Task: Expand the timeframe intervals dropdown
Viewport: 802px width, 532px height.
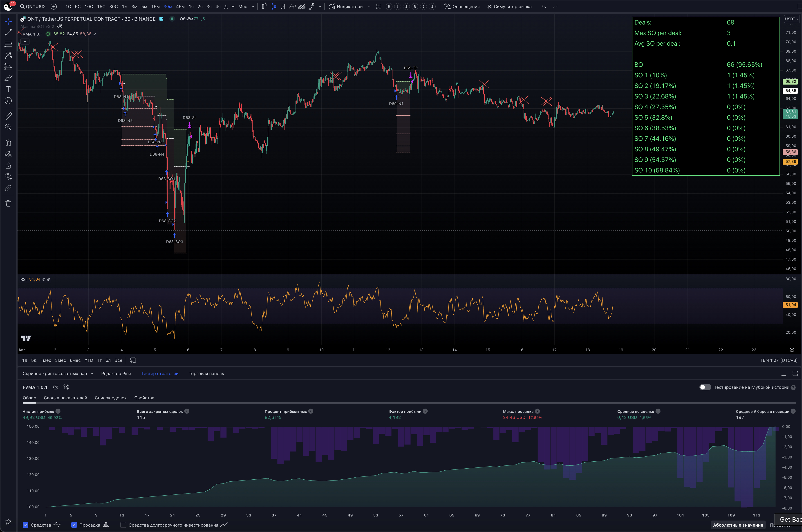Action: tap(253, 7)
